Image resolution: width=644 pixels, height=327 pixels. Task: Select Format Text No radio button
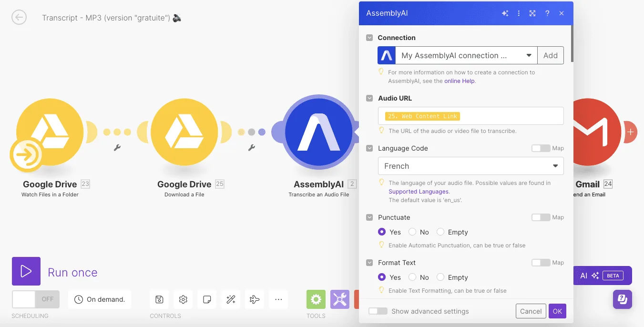click(412, 277)
